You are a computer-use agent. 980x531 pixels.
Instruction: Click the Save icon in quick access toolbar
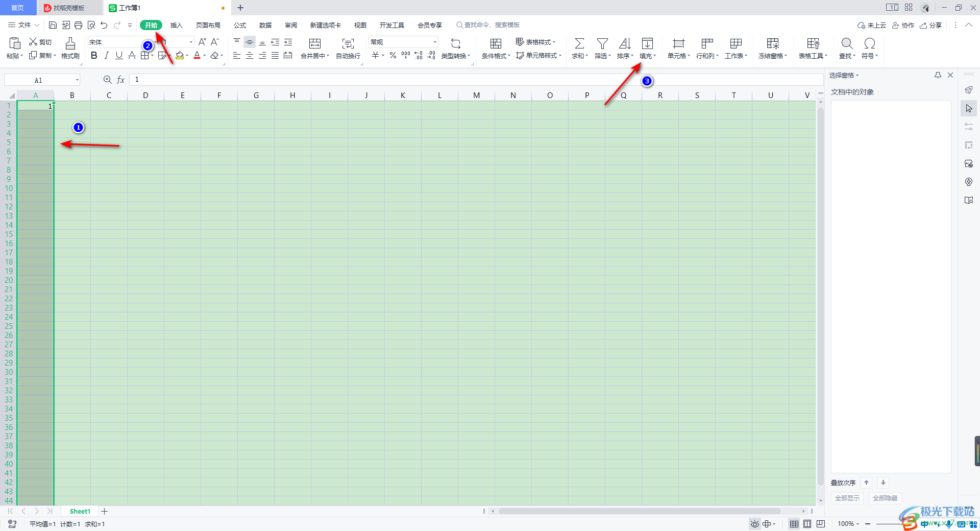click(53, 25)
